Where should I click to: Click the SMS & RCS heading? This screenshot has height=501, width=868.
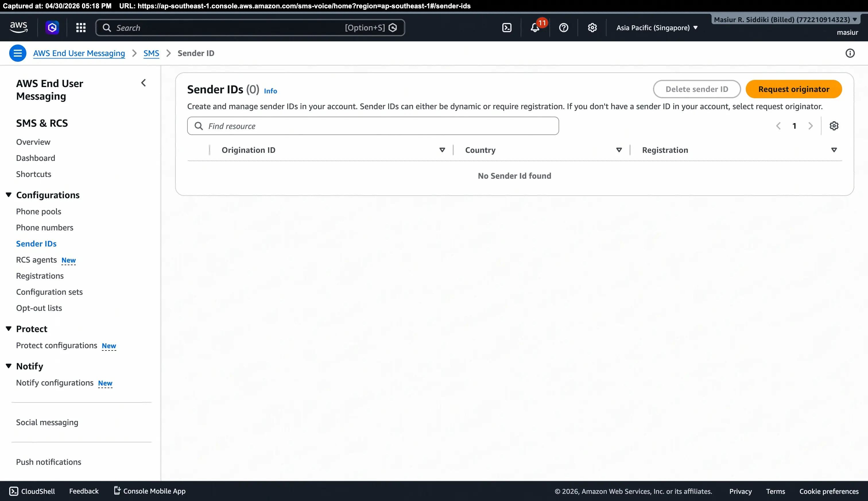(42, 123)
